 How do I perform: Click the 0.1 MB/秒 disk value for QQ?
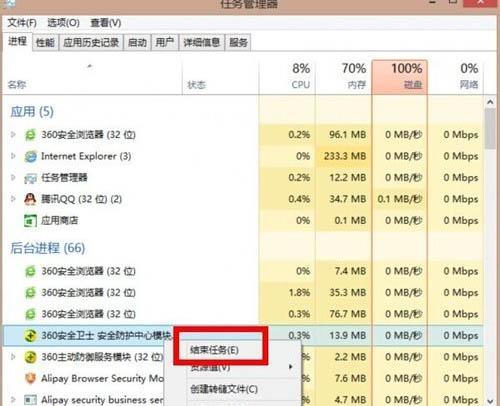[x=400, y=199]
